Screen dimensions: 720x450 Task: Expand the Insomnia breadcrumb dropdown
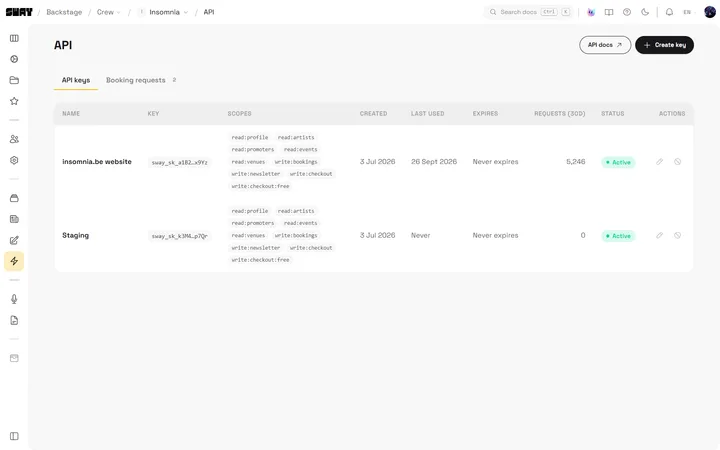pyautogui.click(x=163, y=12)
